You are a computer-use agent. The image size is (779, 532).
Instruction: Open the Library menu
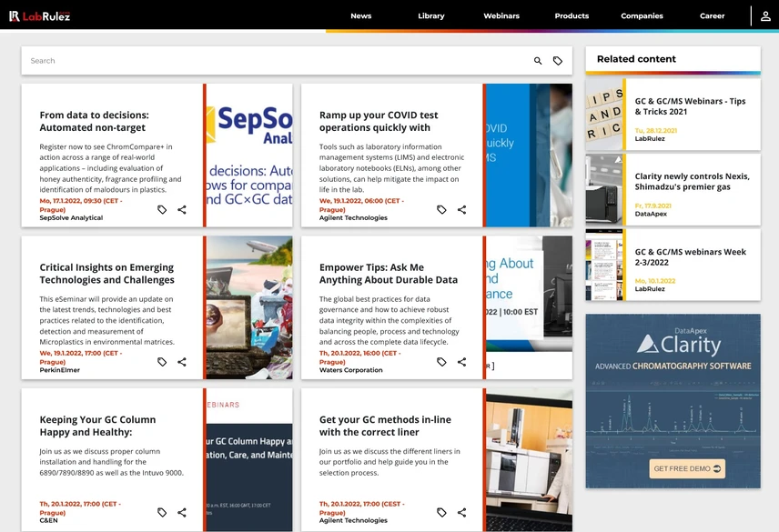pyautogui.click(x=431, y=15)
